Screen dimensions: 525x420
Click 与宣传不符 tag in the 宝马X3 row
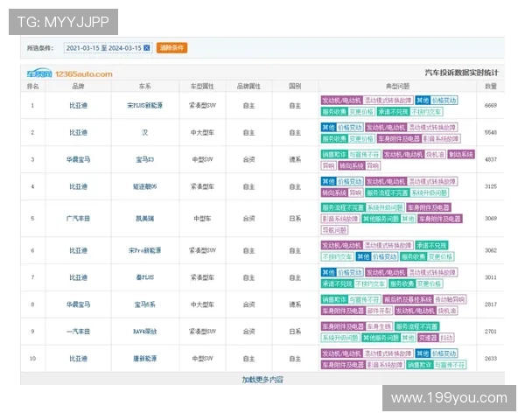(x=364, y=155)
